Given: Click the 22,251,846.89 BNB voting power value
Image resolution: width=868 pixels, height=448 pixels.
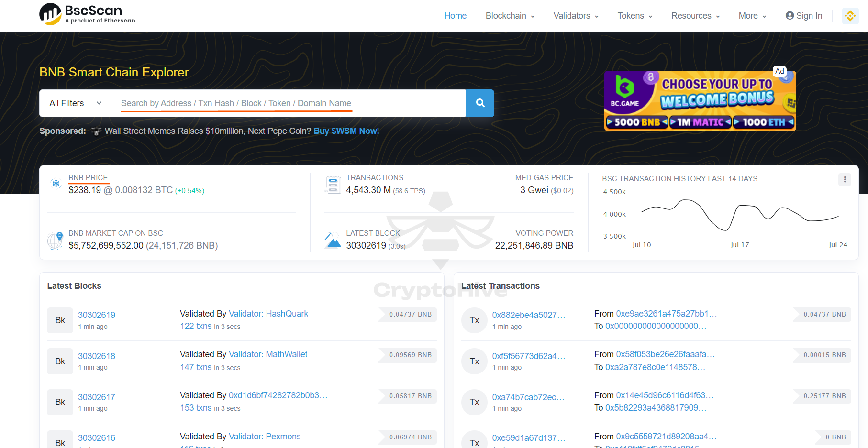Looking at the screenshot, I should point(534,245).
